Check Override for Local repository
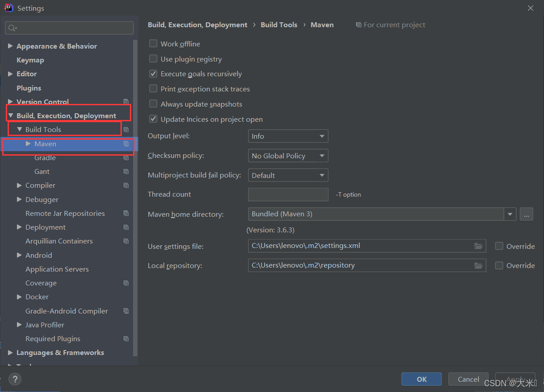544x392 pixels. point(499,265)
